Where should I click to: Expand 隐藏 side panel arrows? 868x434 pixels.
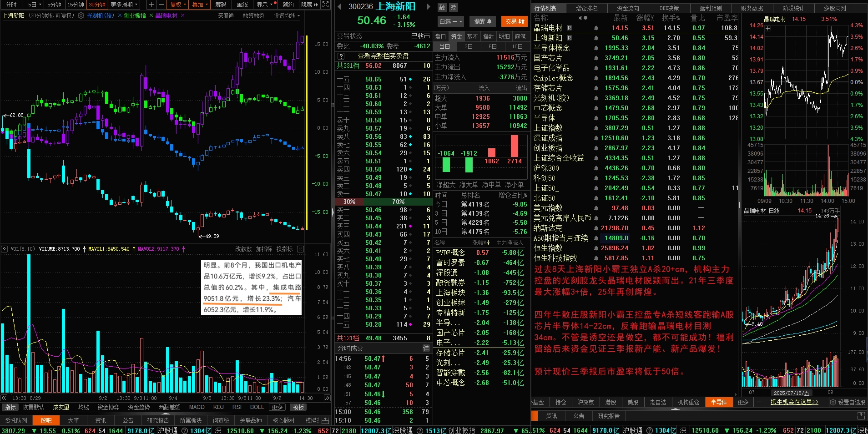pyautogui.click(x=310, y=5)
